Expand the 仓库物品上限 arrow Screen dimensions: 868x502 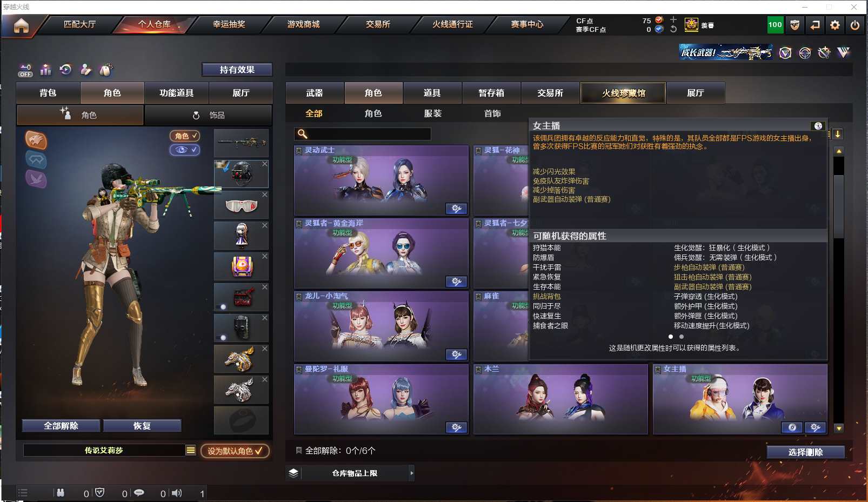(x=412, y=473)
